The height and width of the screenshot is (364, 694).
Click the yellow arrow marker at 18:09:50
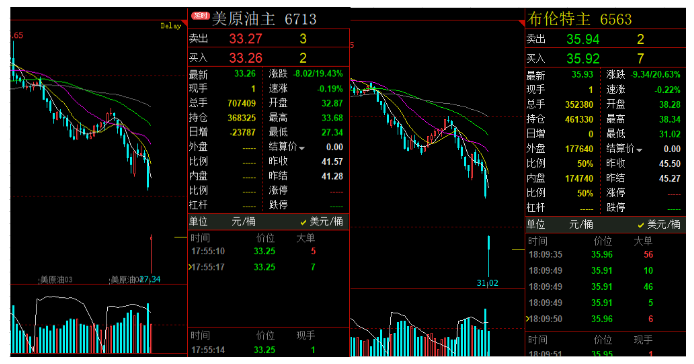(527, 319)
